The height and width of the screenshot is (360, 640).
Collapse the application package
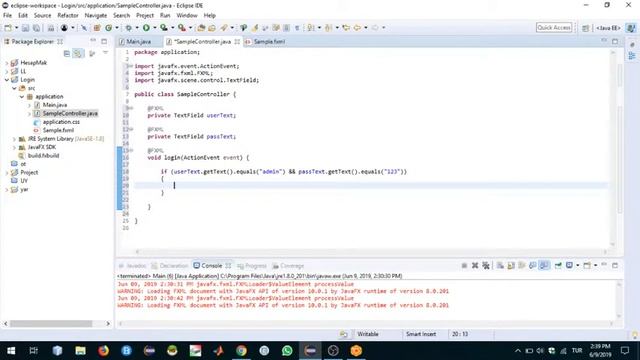coord(22,97)
